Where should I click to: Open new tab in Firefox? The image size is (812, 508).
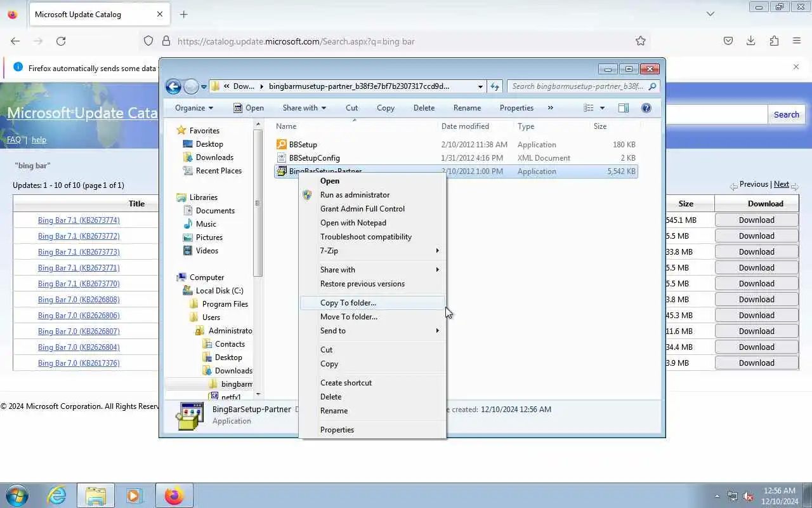[x=184, y=14]
